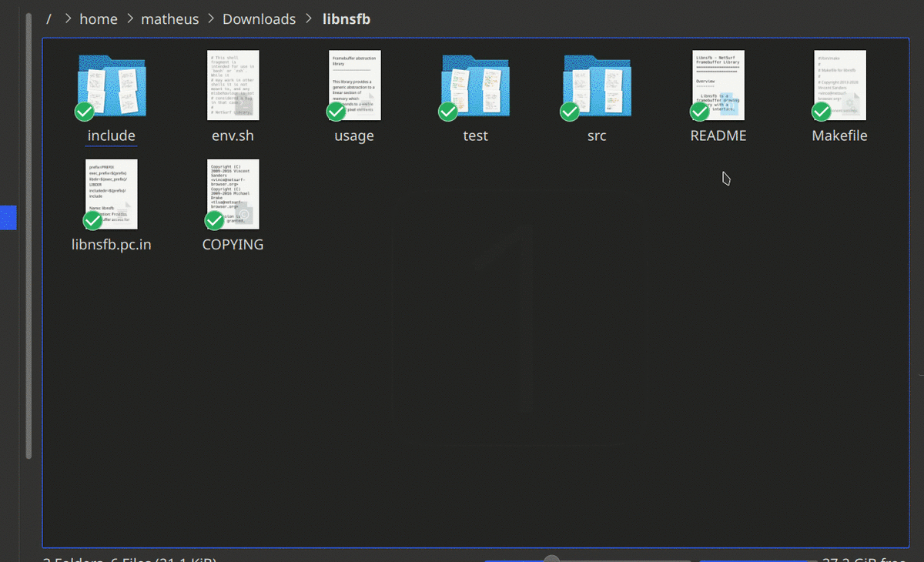Select the usage document icon

click(355, 85)
